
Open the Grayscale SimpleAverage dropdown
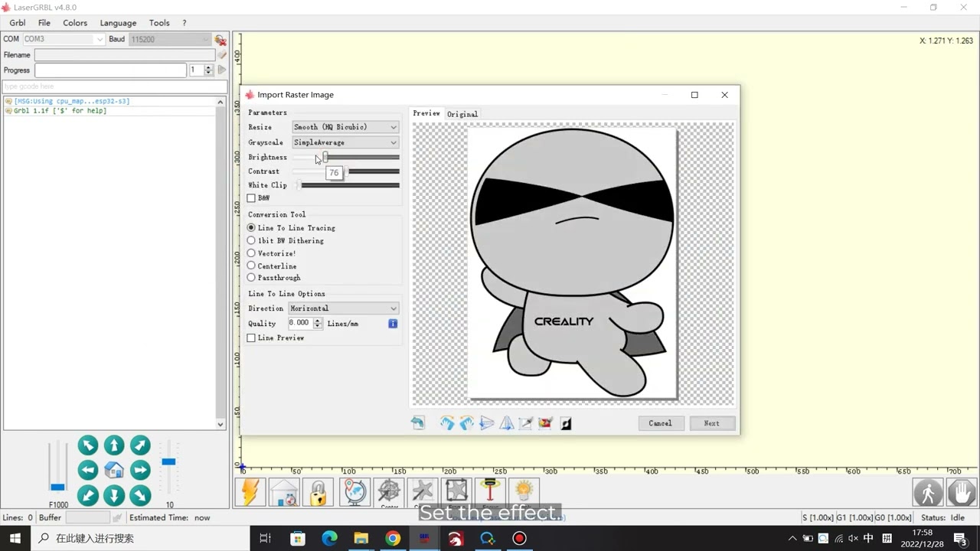pos(345,142)
